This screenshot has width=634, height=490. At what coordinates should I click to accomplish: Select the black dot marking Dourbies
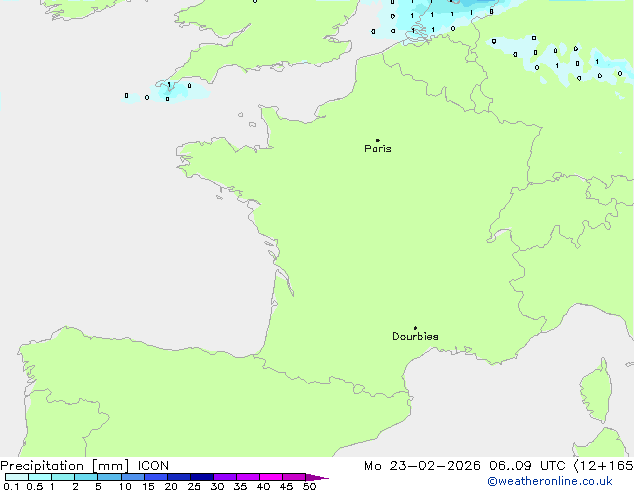click(x=415, y=328)
